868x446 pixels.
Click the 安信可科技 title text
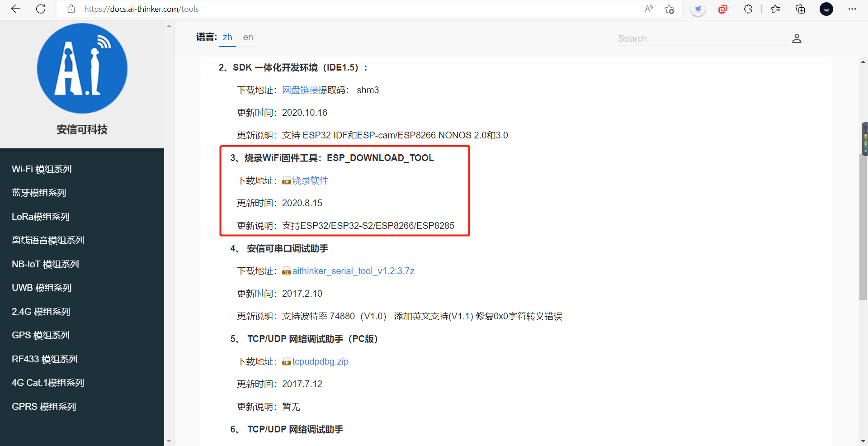(x=82, y=130)
